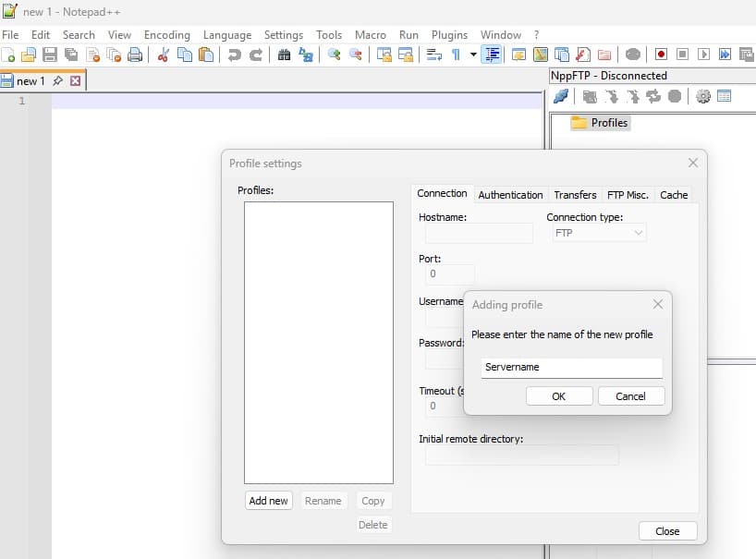This screenshot has width=756, height=559.
Task: Toggle show all characters pilcrow icon
Action: [456, 55]
